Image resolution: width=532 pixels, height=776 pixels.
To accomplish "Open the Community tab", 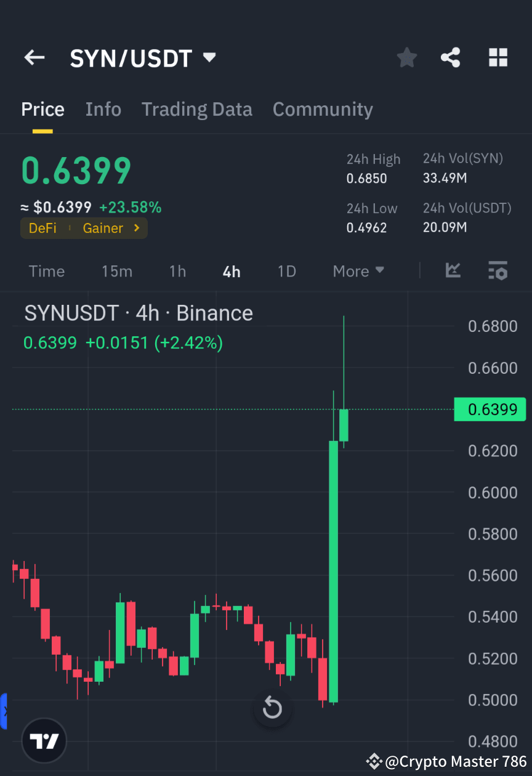I will (x=323, y=109).
